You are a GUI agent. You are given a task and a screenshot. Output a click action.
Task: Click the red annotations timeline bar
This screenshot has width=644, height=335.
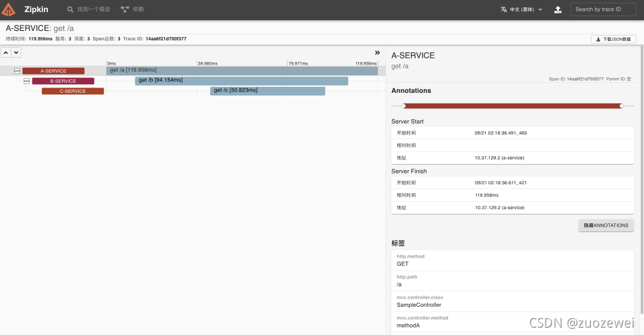(513, 106)
